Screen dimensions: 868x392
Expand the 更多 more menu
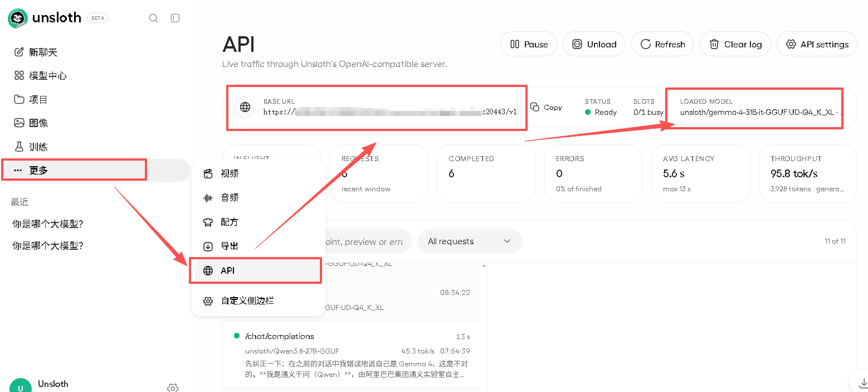click(95, 171)
